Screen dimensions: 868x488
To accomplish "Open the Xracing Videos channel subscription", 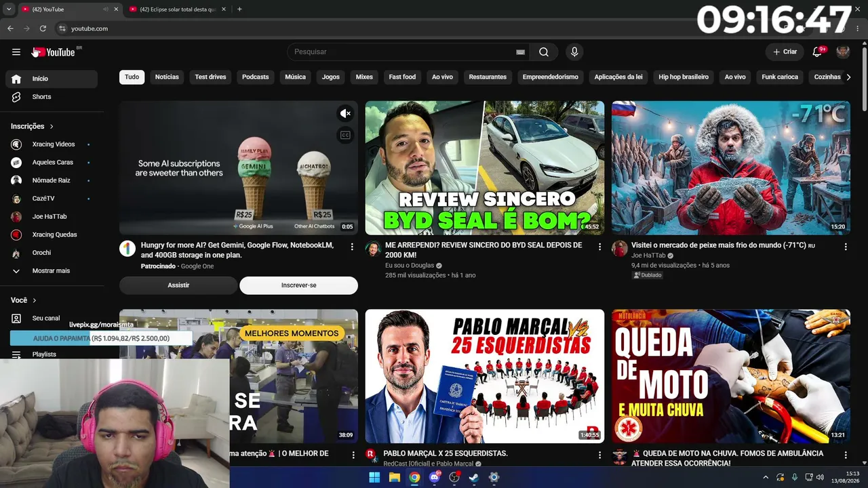I will tap(54, 144).
